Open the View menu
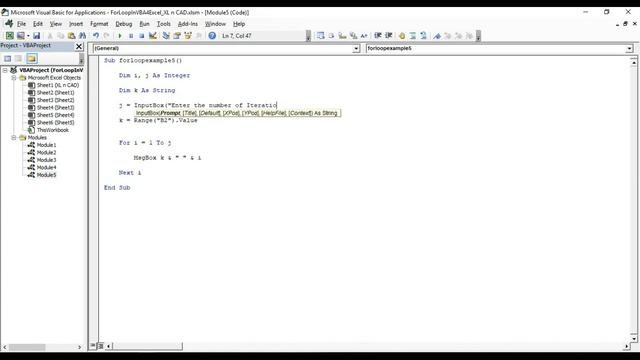The height and width of the screenshot is (360, 640). click(x=56, y=24)
